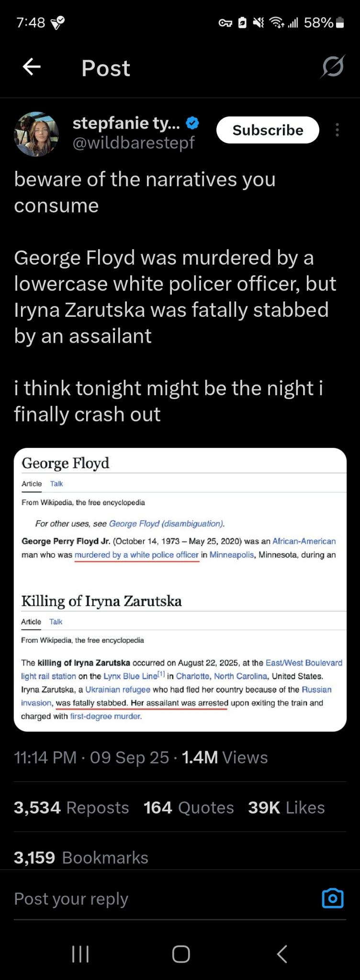
Task: Open the Grok slash icon
Action: tap(333, 67)
